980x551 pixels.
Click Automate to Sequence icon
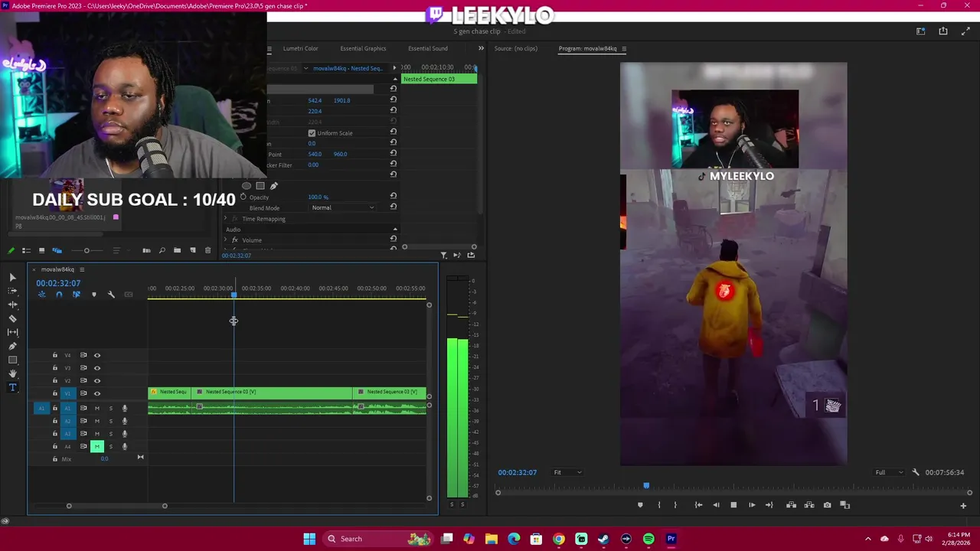tap(146, 250)
